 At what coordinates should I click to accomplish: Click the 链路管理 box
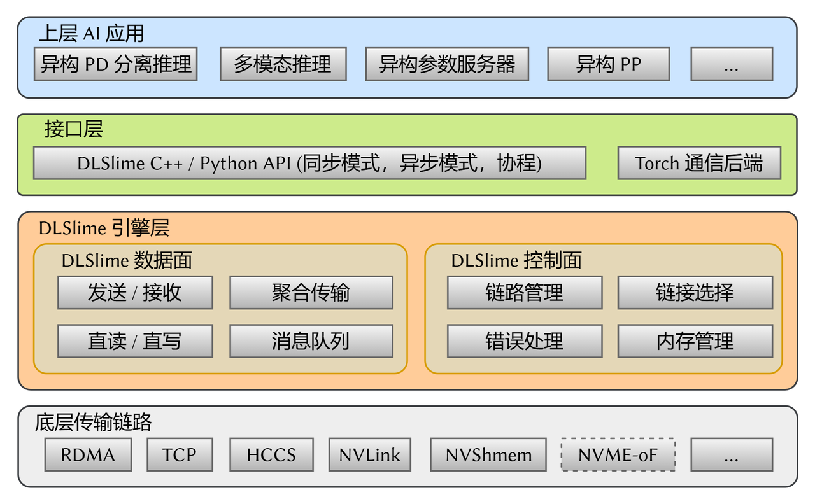click(x=524, y=293)
